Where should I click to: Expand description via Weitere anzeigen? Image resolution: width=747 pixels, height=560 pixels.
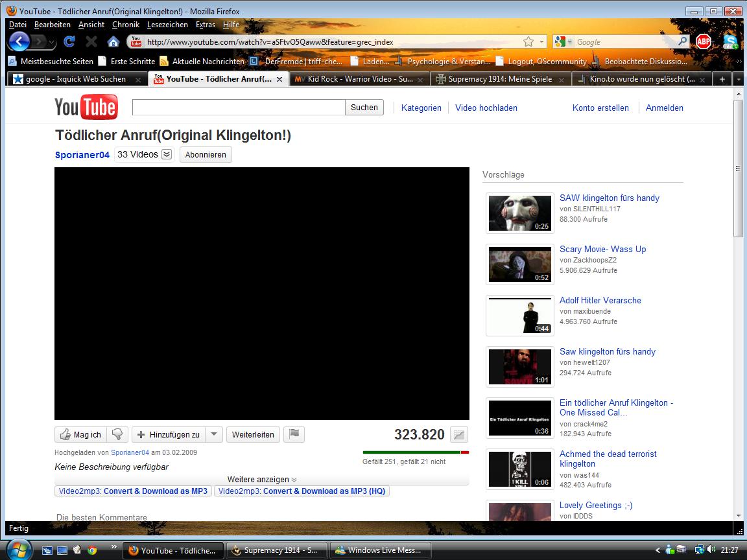point(261,479)
